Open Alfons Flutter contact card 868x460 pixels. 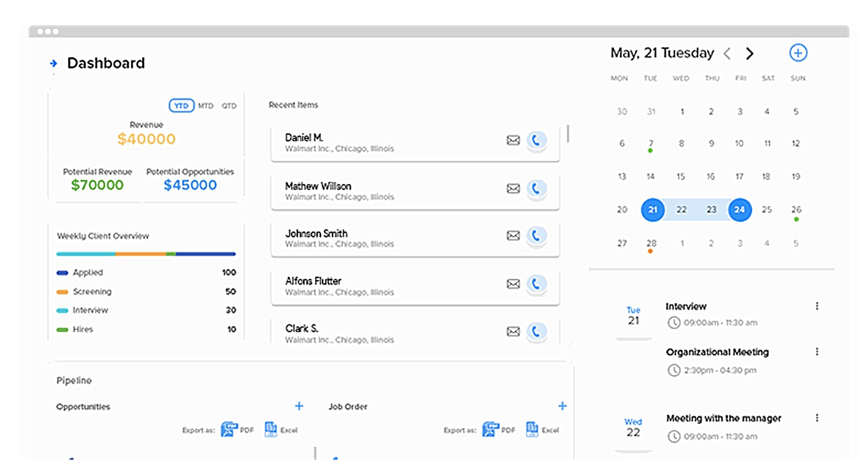click(415, 286)
